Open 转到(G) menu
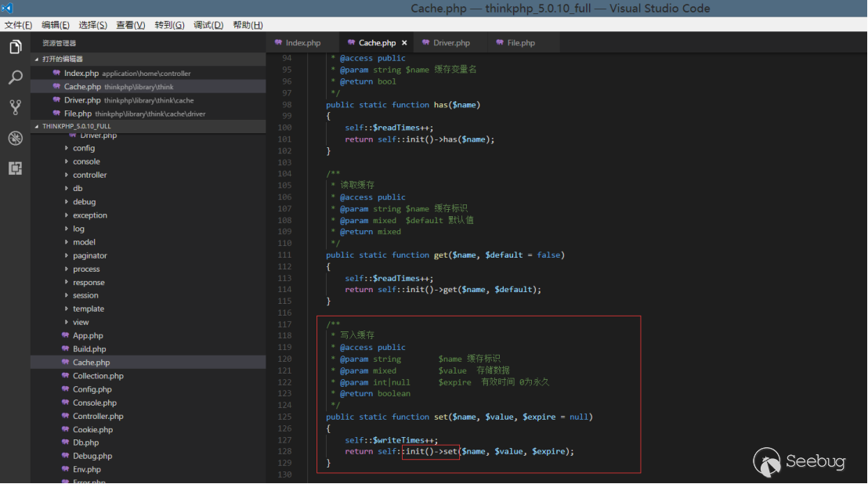Screen dimensions: 868x484 tap(169, 25)
